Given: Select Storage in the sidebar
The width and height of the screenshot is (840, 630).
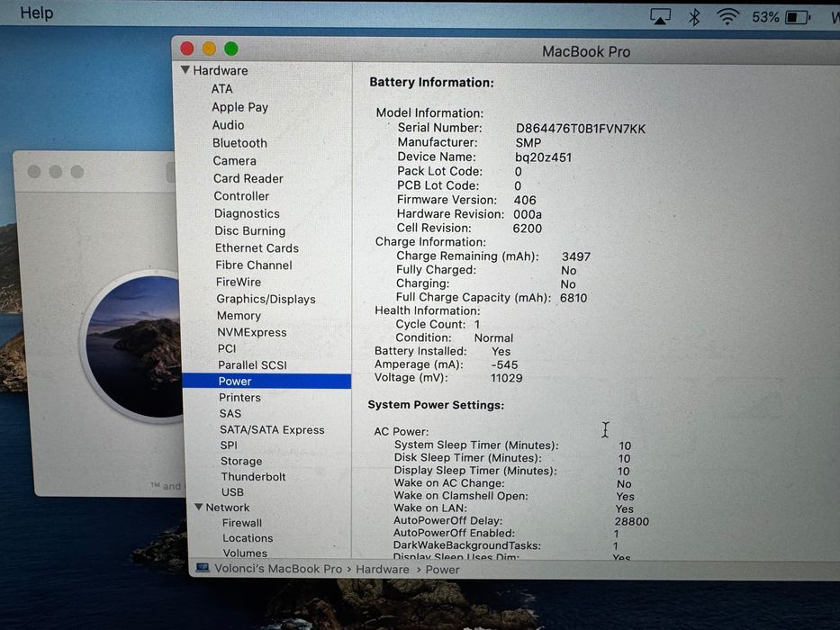Looking at the screenshot, I should coord(241,461).
